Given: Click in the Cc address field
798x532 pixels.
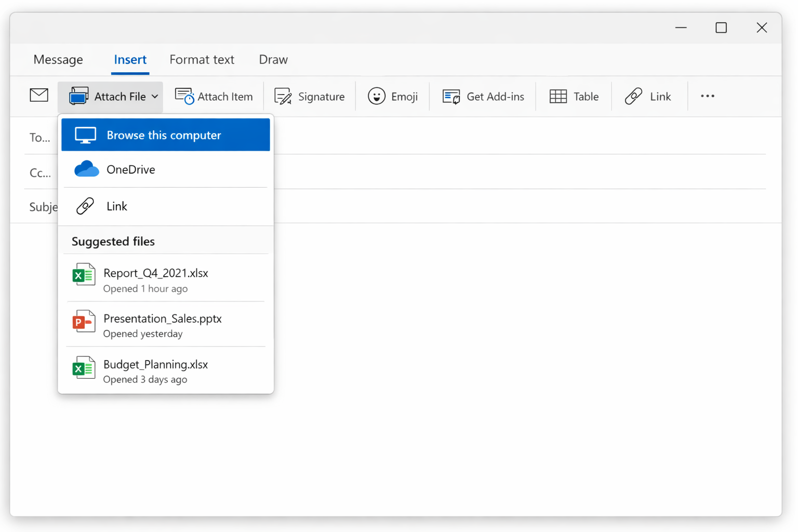Looking at the screenshot, I should [520, 172].
